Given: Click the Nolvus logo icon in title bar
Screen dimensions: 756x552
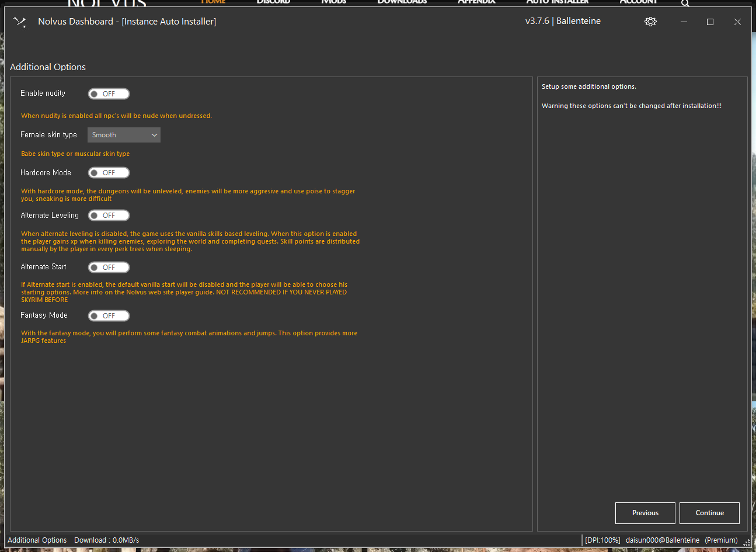Looking at the screenshot, I should [x=20, y=22].
